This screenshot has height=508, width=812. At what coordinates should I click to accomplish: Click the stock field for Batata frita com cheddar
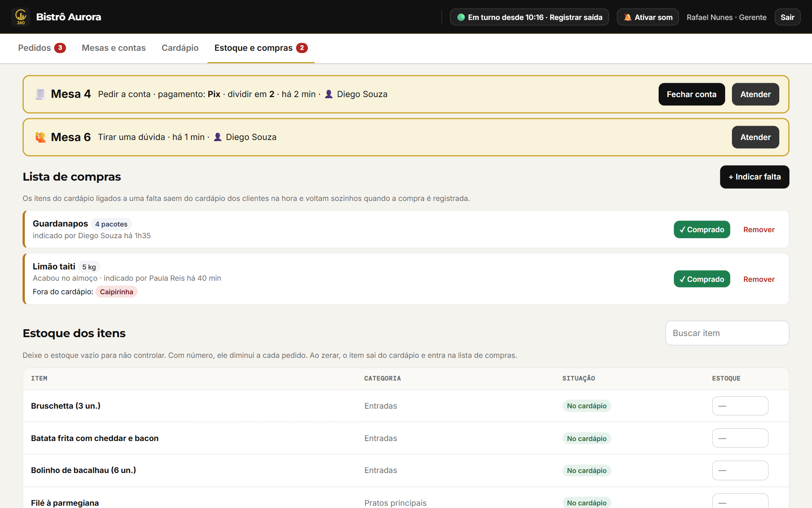tap(740, 438)
